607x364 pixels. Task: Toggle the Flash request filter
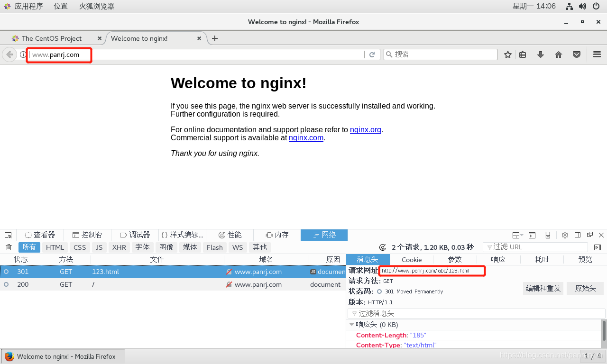click(x=215, y=247)
